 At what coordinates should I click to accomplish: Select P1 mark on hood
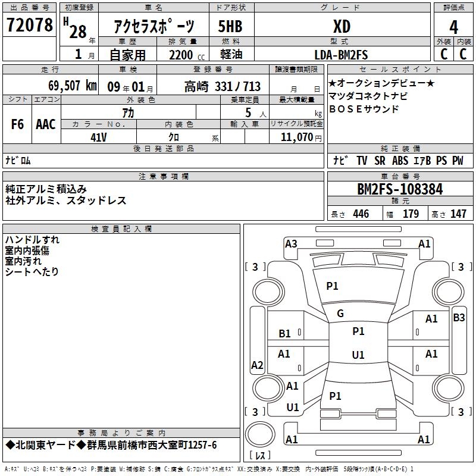[332, 286]
